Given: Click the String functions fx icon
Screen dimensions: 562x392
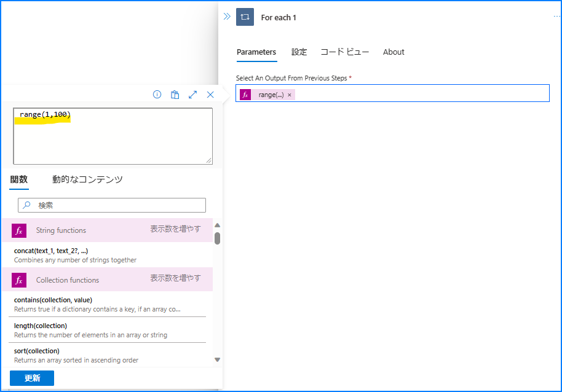Looking at the screenshot, I should 19,230.
